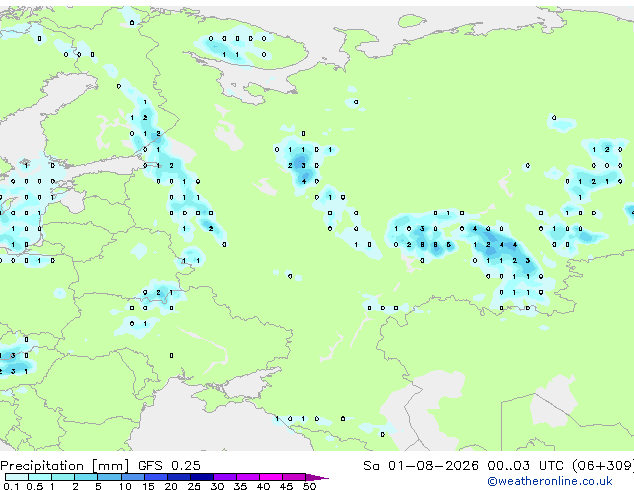Click the "Precipitation [mm]" title text
This screenshot has width=634, height=490.
coord(65,466)
